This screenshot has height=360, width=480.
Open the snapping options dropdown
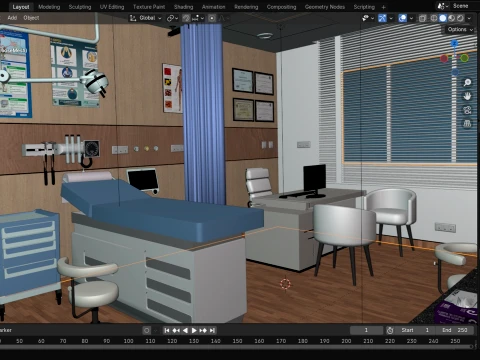click(x=197, y=18)
